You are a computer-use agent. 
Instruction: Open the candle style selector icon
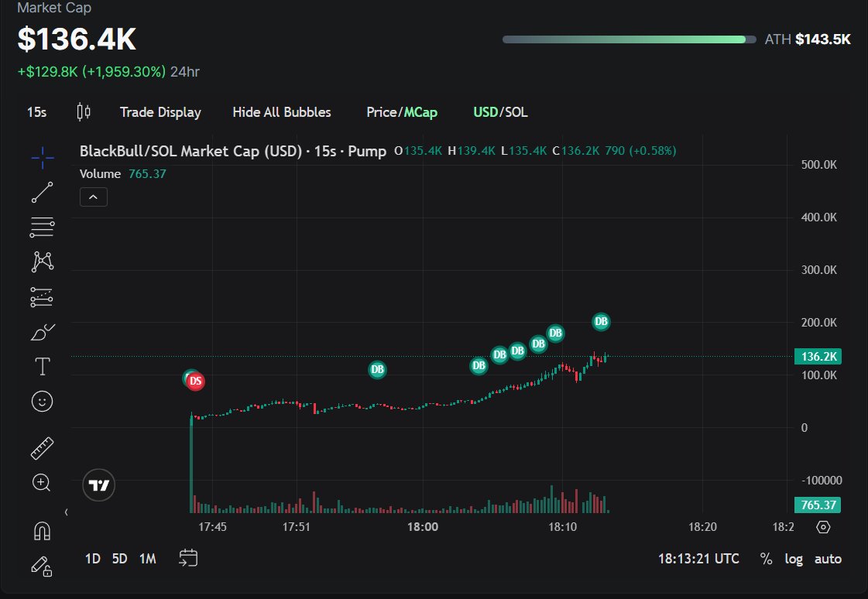pos(84,111)
